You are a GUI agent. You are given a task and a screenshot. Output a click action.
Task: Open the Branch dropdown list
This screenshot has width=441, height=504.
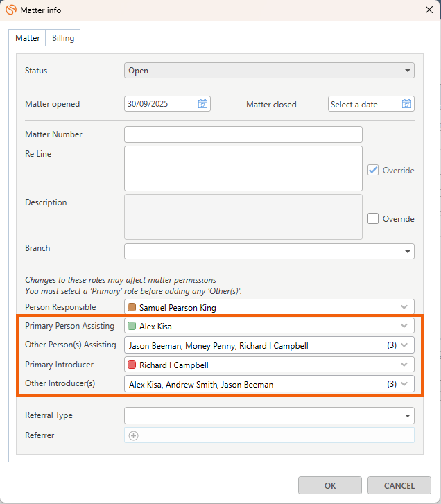(407, 251)
